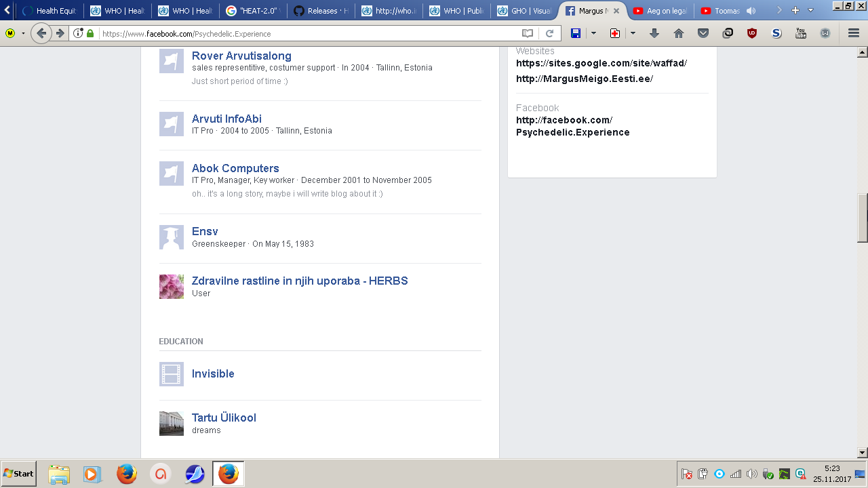The height and width of the screenshot is (488, 868).
Task: Click the Ensv graduate placeholder icon
Action: (x=172, y=237)
